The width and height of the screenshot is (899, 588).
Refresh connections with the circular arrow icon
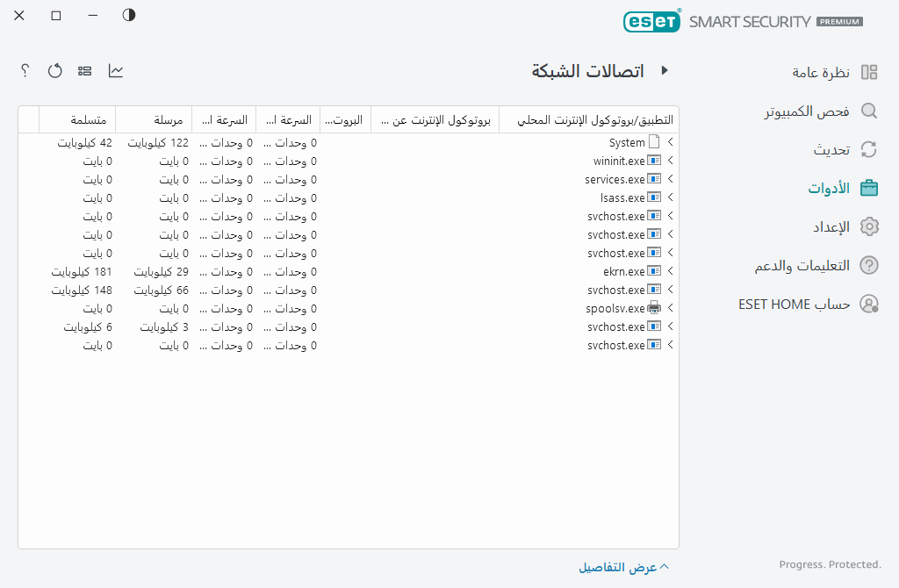click(54, 71)
